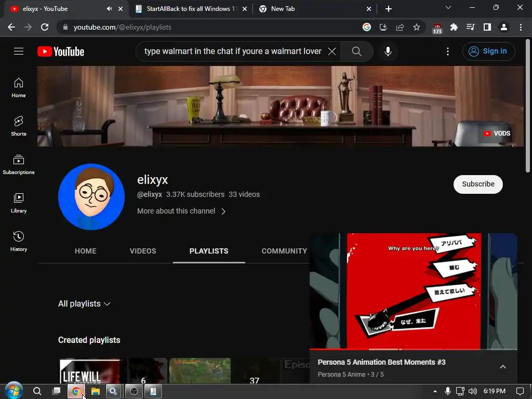Screen dimensions: 532x399
Task: Switch to the StartAllBack browser tab
Action: click(191, 9)
